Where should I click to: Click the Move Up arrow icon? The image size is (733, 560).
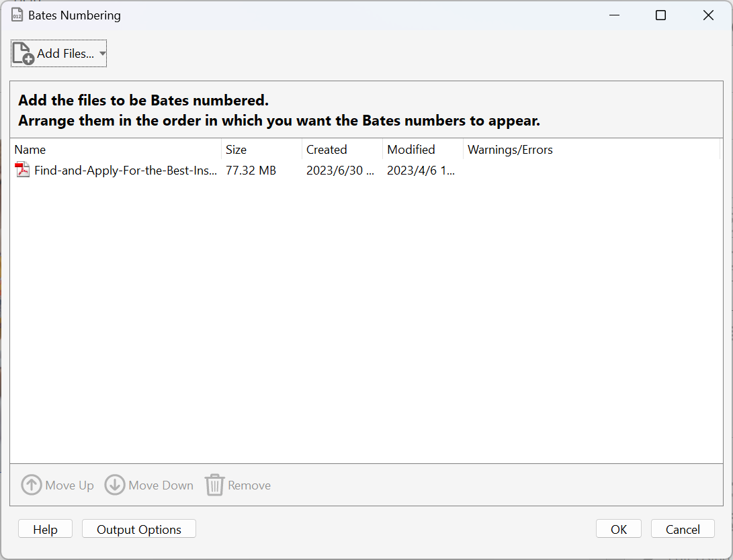click(x=32, y=485)
